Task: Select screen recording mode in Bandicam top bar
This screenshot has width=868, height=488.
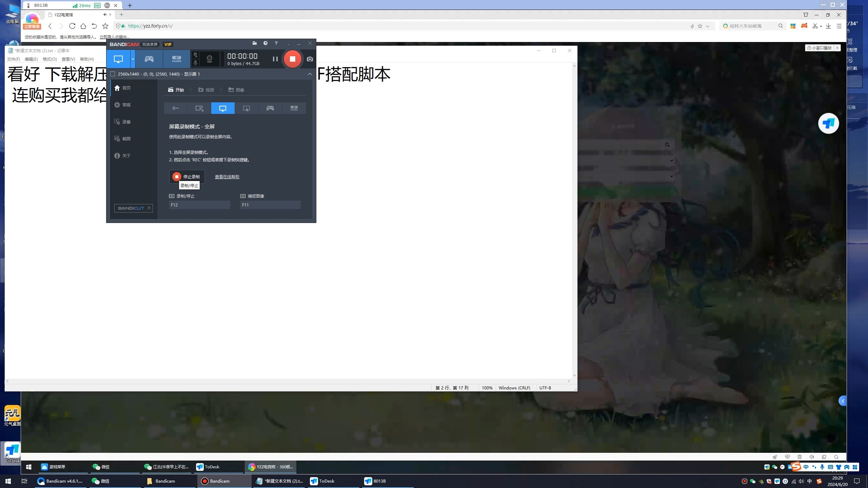Action: [118, 59]
